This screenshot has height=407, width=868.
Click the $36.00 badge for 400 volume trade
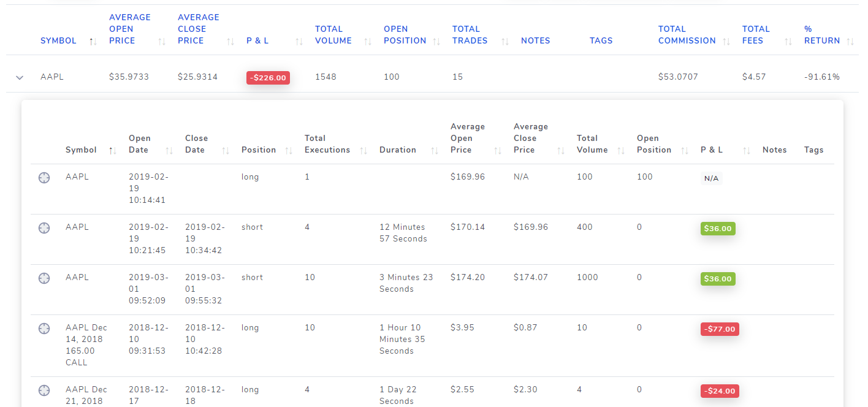tap(718, 229)
